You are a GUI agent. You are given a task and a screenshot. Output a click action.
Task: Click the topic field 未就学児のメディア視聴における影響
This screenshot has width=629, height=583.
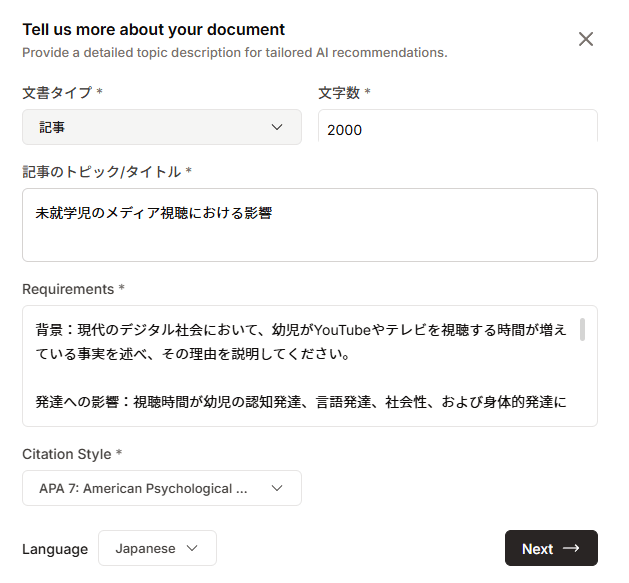(310, 225)
